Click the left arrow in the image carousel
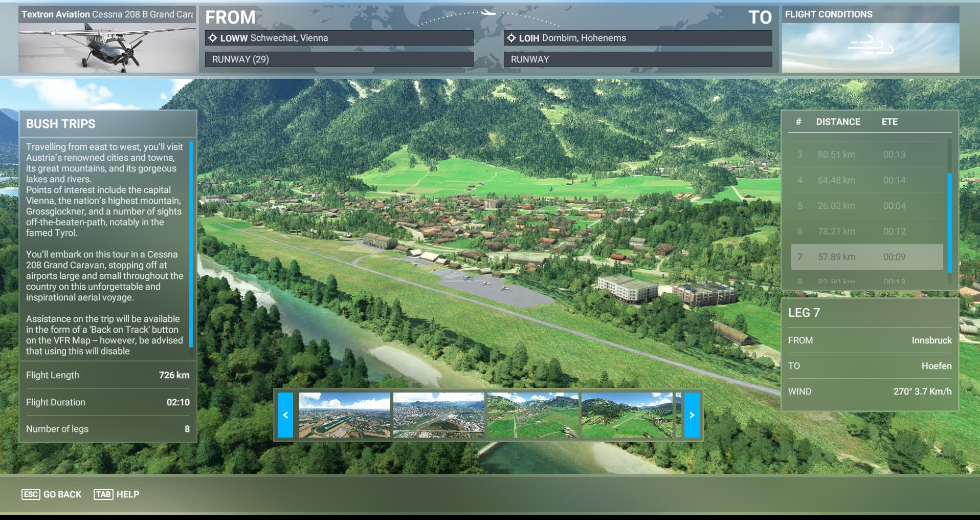The width and height of the screenshot is (980, 520). 285,415
